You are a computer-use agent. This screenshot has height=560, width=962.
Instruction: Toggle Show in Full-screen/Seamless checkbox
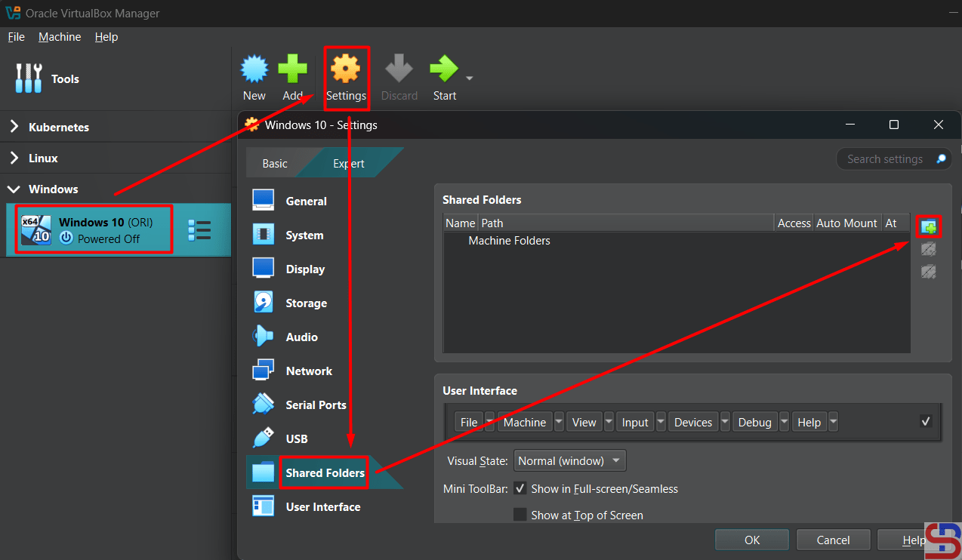click(x=520, y=488)
